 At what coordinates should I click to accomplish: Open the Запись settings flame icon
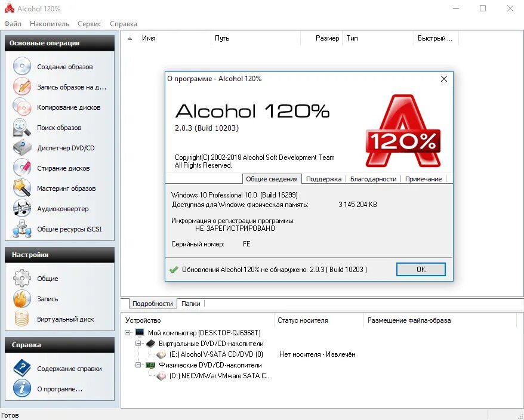22,298
